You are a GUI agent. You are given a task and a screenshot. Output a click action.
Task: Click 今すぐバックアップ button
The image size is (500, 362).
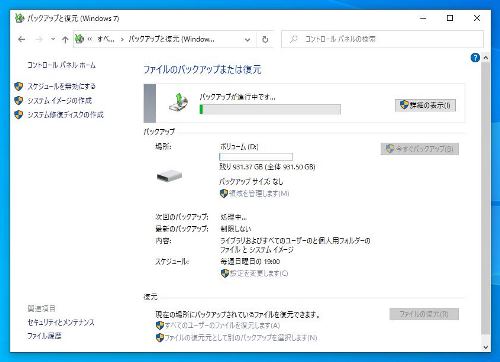coord(420,149)
